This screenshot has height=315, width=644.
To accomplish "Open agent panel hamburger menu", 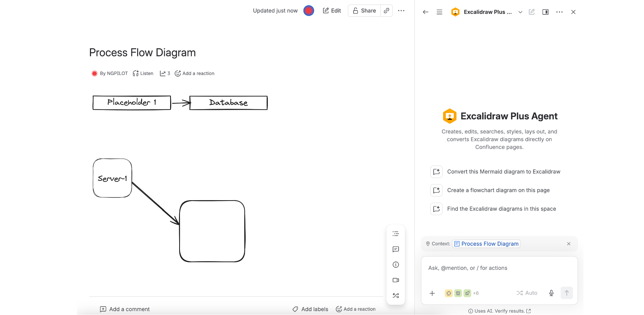I will [x=440, y=12].
